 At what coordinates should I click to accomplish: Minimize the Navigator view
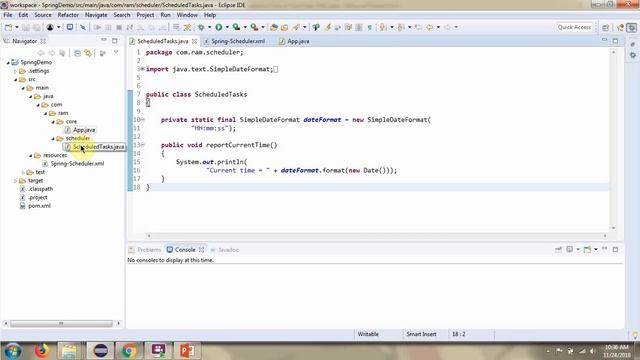click(104, 40)
